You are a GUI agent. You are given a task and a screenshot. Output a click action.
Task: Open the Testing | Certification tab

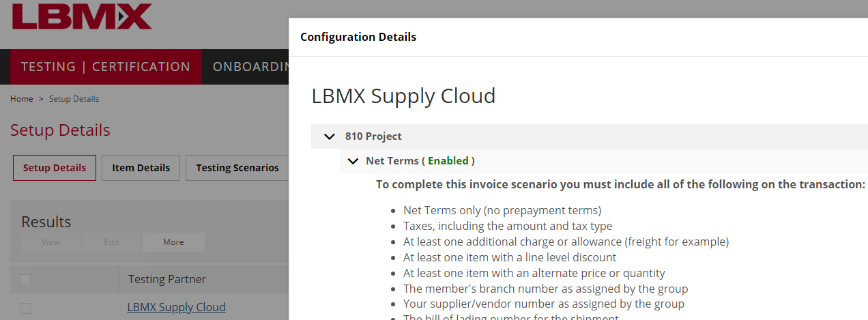coord(106,67)
